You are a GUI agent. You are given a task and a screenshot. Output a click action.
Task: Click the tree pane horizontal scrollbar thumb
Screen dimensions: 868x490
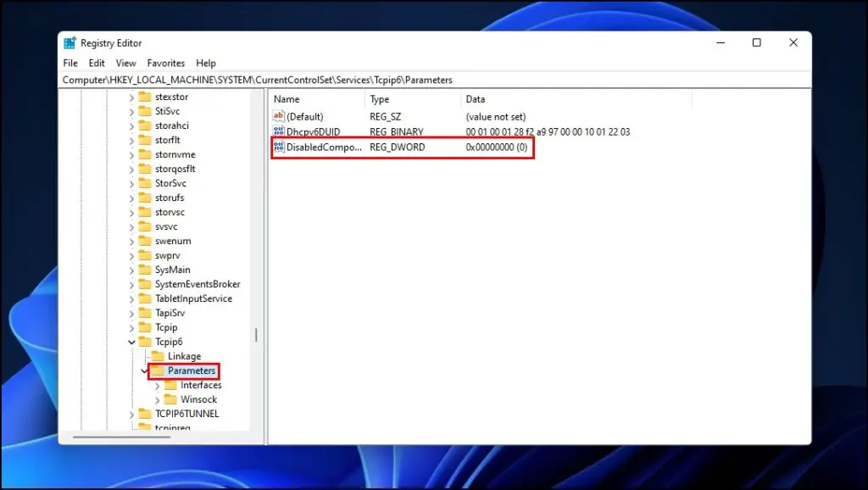121,437
